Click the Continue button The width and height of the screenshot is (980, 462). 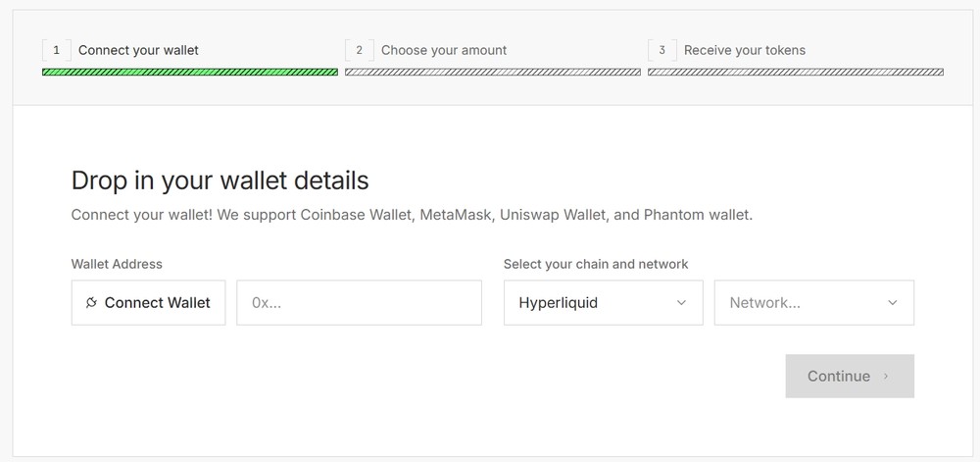pyautogui.click(x=850, y=376)
